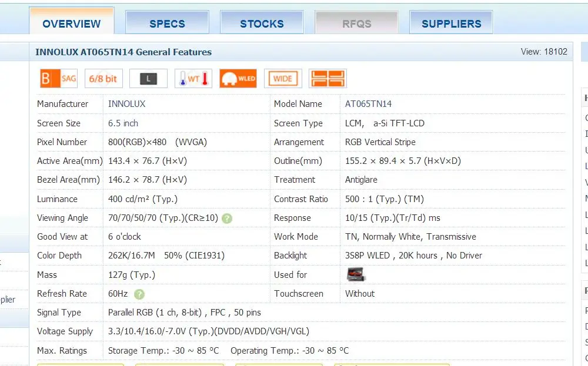
Task: Select the bezel area 146.2 × 78.7 value
Action: click(x=148, y=179)
